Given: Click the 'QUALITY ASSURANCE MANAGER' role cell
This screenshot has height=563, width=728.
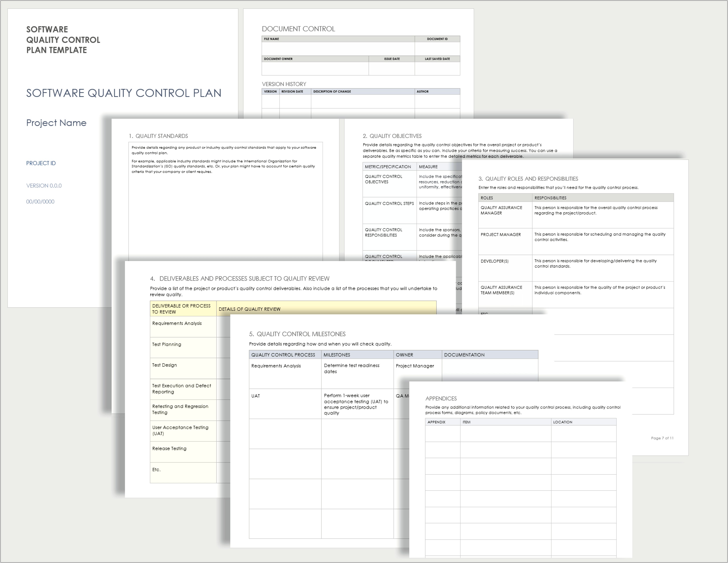Looking at the screenshot, I should pyautogui.click(x=505, y=215).
